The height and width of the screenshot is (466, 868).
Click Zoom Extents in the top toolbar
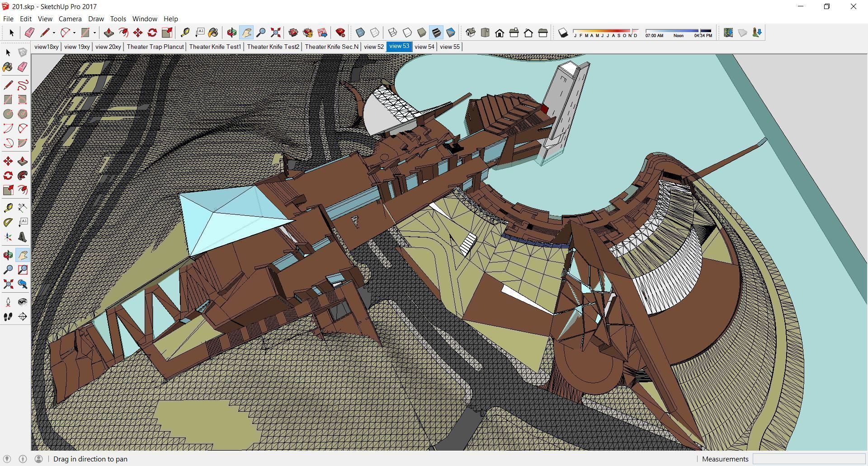pyautogui.click(x=275, y=33)
